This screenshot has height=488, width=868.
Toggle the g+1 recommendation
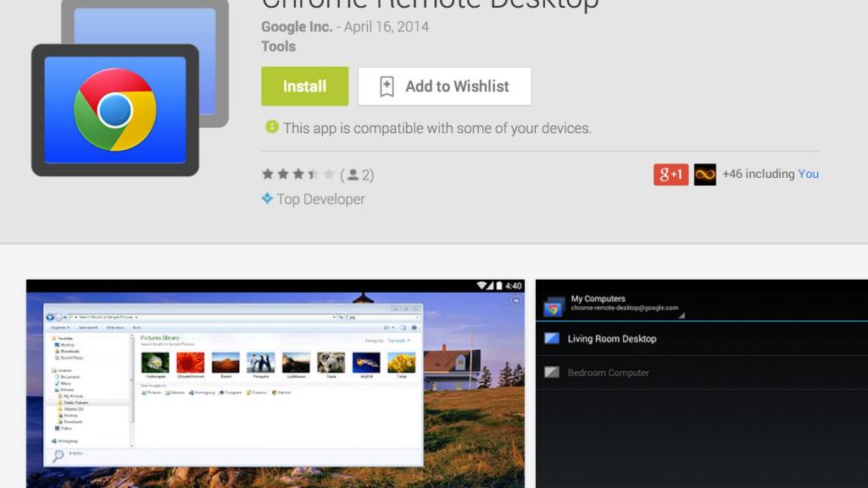pyautogui.click(x=670, y=175)
